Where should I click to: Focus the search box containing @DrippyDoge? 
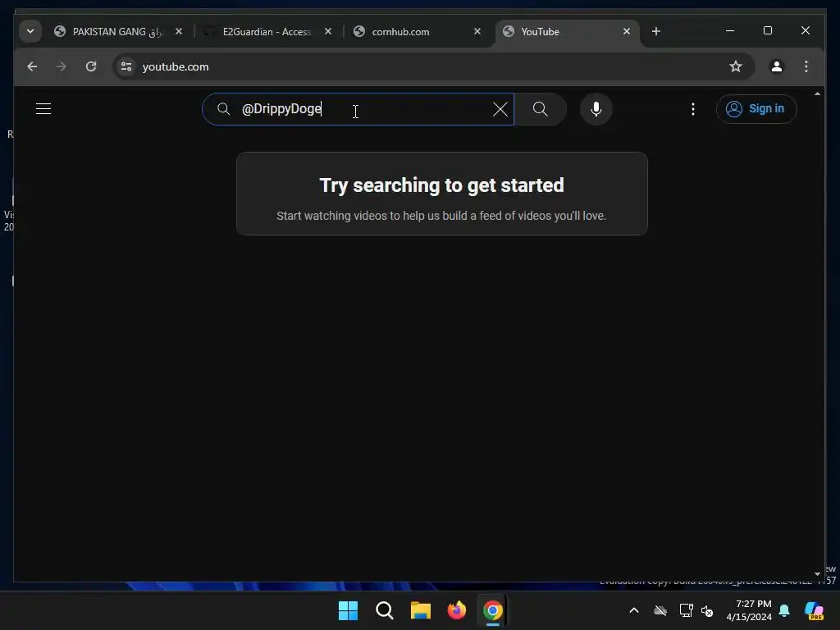coord(358,109)
